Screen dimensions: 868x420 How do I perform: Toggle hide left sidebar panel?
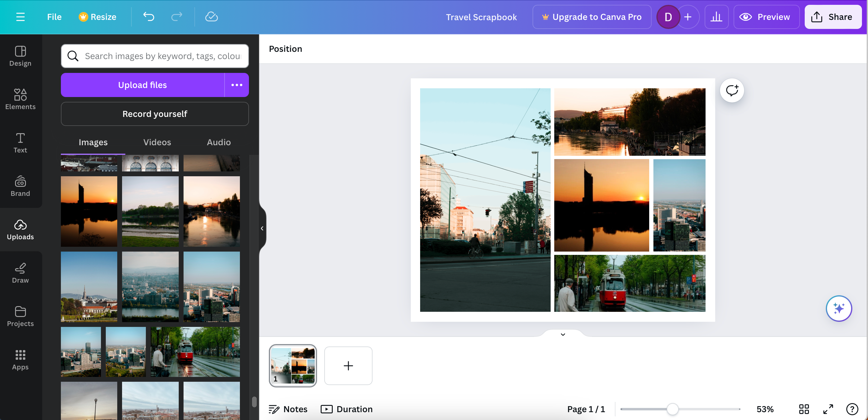tap(261, 227)
